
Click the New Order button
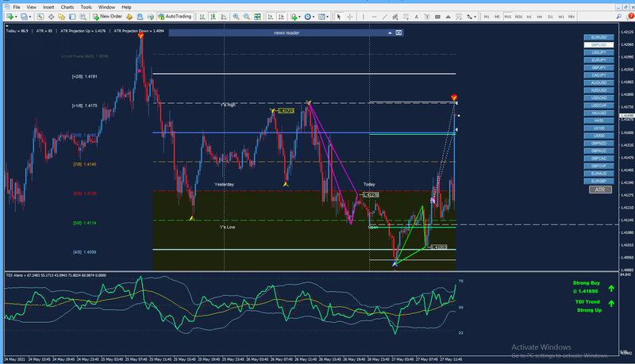click(107, 17)
